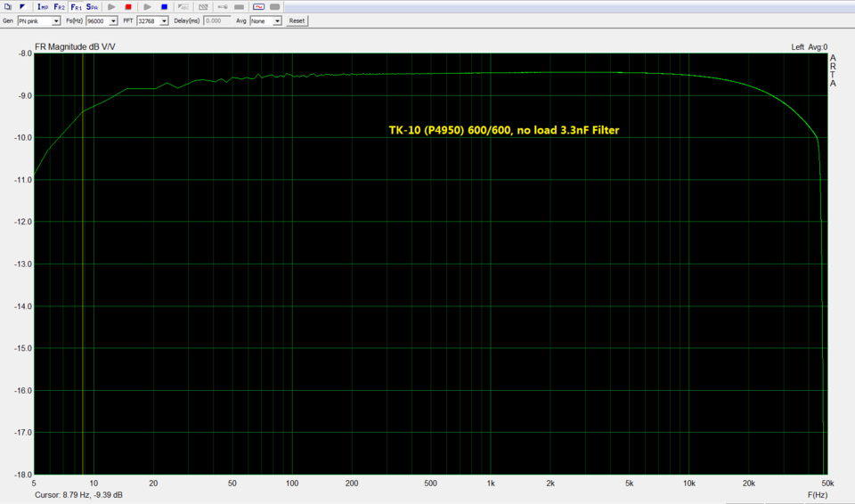Click the cursor readout 8.79 Hz text
Screen dimensions: 855x504
pyautogui.click(x=78, y=495)
